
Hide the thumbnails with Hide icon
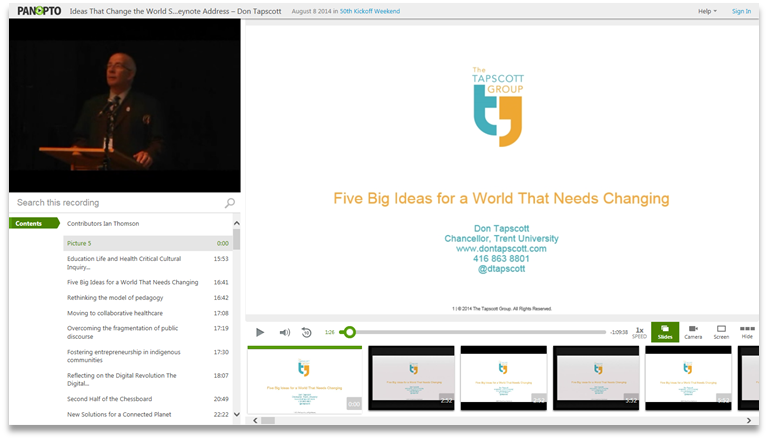747,332
